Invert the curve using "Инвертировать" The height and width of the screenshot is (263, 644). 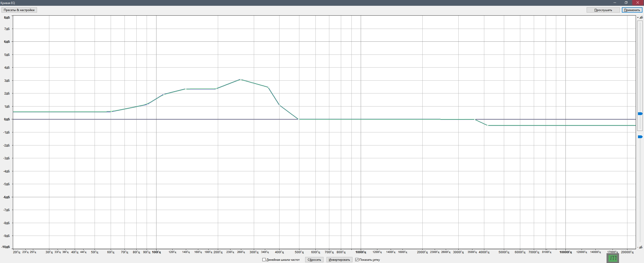click(x=339, y=259)
